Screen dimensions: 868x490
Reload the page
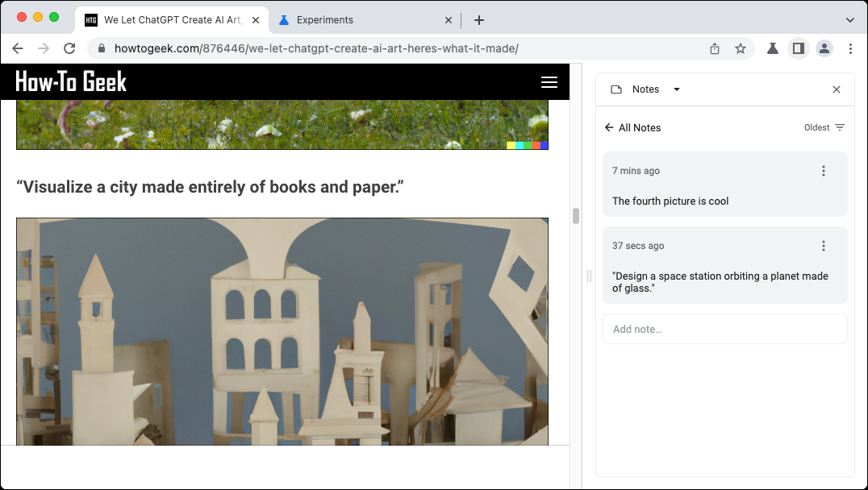(x=69, y=48)
